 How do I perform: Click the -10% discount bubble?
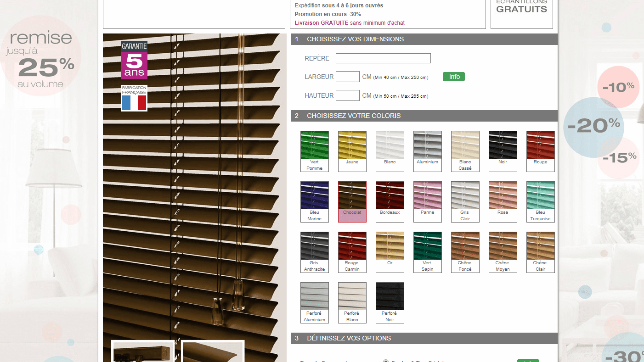coord(618,87)
